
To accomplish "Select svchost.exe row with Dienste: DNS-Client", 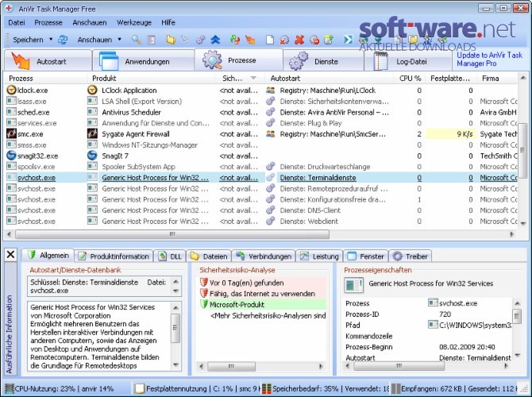I will 262,210.
